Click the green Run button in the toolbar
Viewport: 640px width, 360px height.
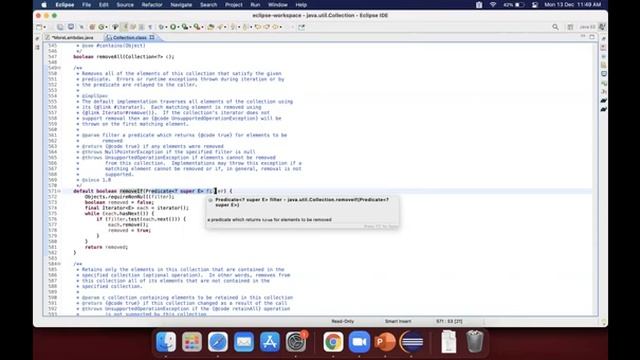click(x=173, y=27)
